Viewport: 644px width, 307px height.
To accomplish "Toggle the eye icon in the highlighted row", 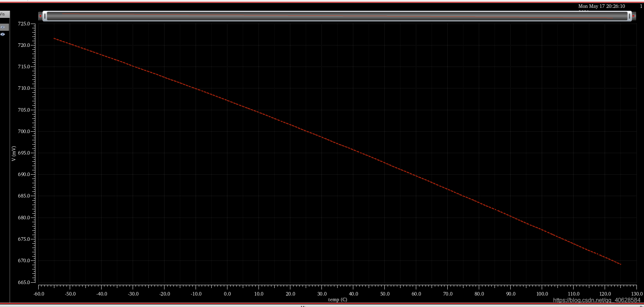I will [x=3, y=27].
